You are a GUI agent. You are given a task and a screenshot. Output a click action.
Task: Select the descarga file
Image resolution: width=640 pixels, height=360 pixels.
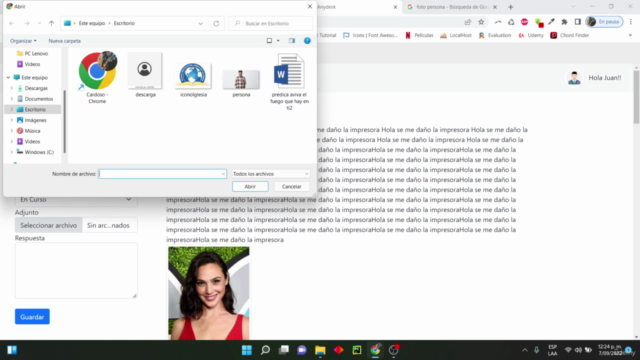[145, 76]
